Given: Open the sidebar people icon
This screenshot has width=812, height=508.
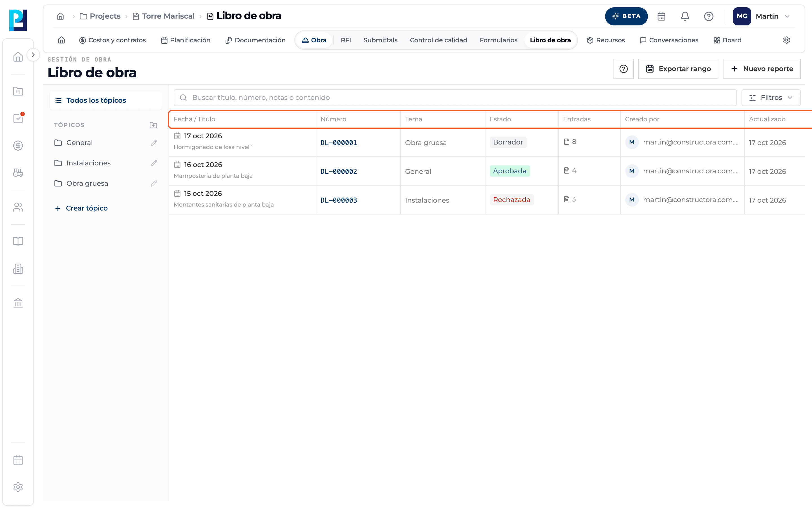Looking at the screenshot, I should [18, 207].
